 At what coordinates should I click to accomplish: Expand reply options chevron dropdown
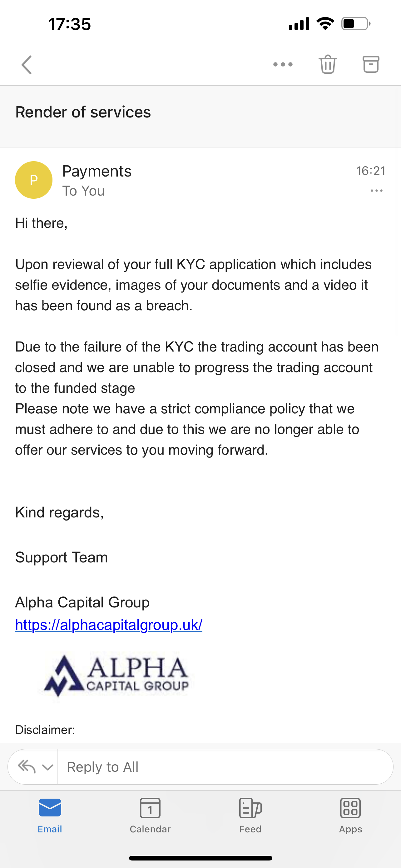tap(48, 767)
